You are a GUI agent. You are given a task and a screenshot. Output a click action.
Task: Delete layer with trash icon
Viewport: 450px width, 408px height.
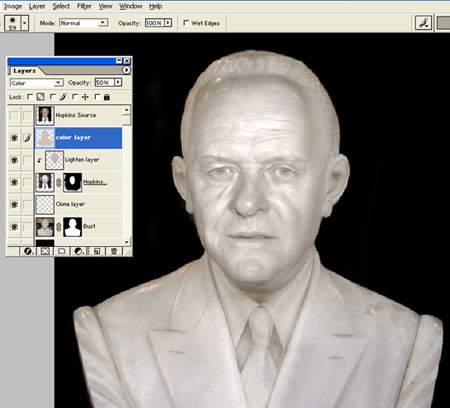click(114, 251)
